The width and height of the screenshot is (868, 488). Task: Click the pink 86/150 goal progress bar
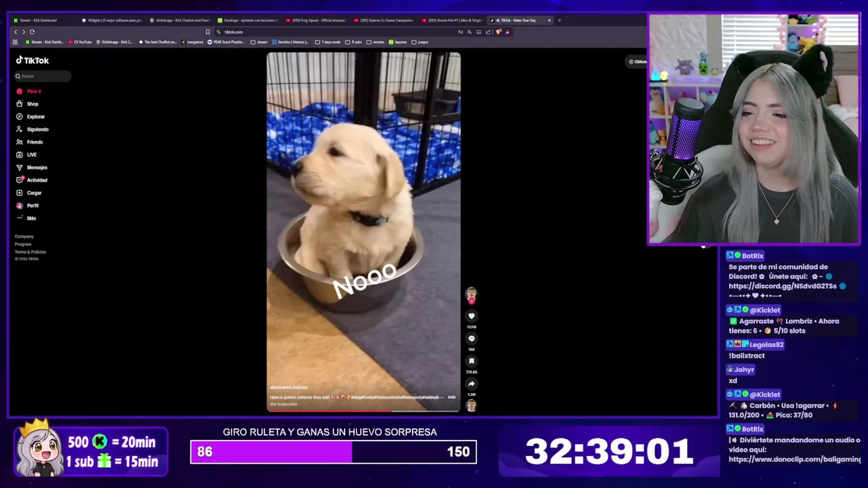click(x=333, y=451)
